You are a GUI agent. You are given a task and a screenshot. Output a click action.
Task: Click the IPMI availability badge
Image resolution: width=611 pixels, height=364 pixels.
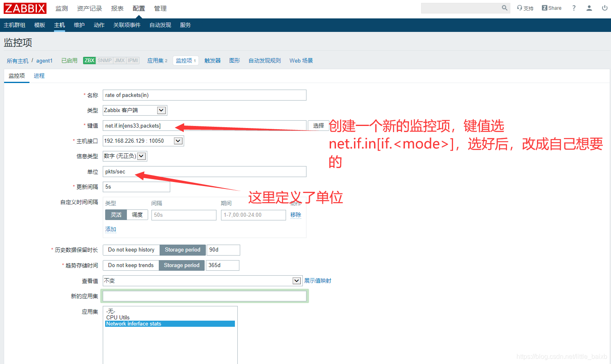[x=133, y=61]
